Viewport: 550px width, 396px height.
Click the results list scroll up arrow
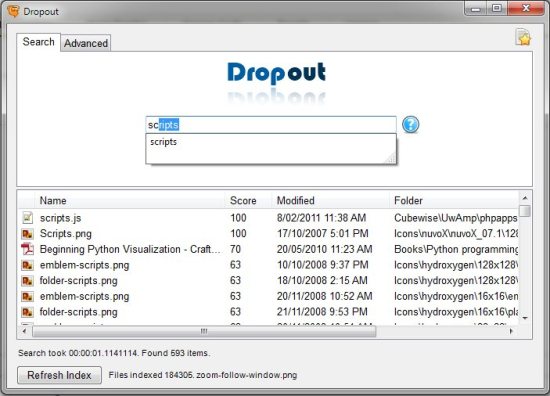point(525,198)
